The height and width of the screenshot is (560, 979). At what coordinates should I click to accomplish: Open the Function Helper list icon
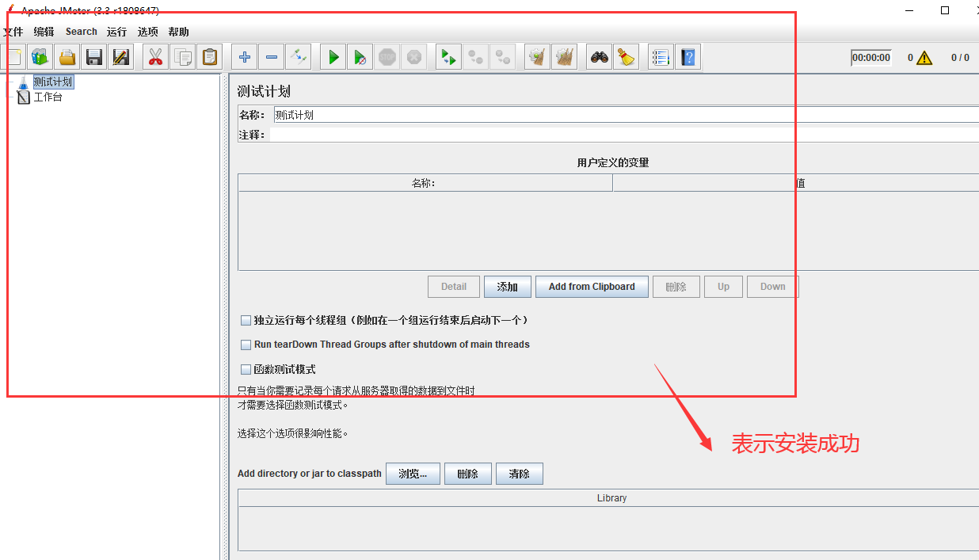(x=661, y=57)
